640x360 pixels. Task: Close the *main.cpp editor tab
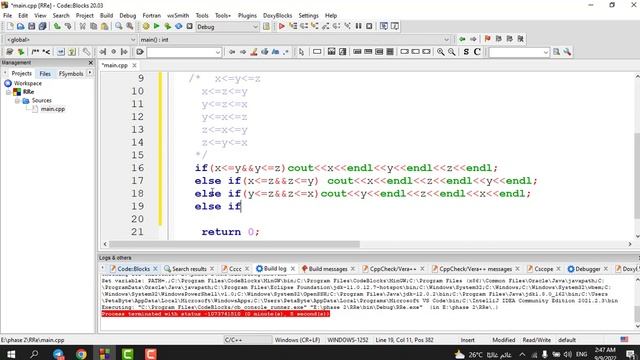click(x=134, y=65)
